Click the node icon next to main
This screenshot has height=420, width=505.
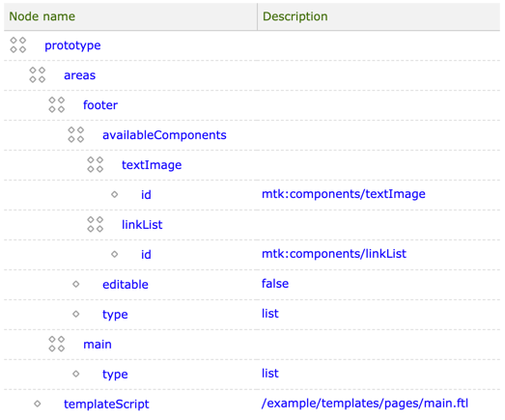(57, 344)
